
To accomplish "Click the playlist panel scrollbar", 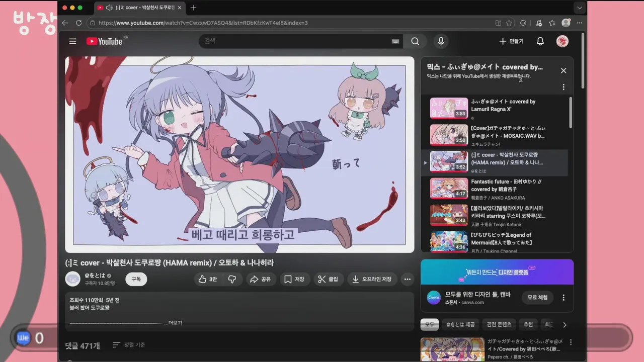I will click(571, 113).
